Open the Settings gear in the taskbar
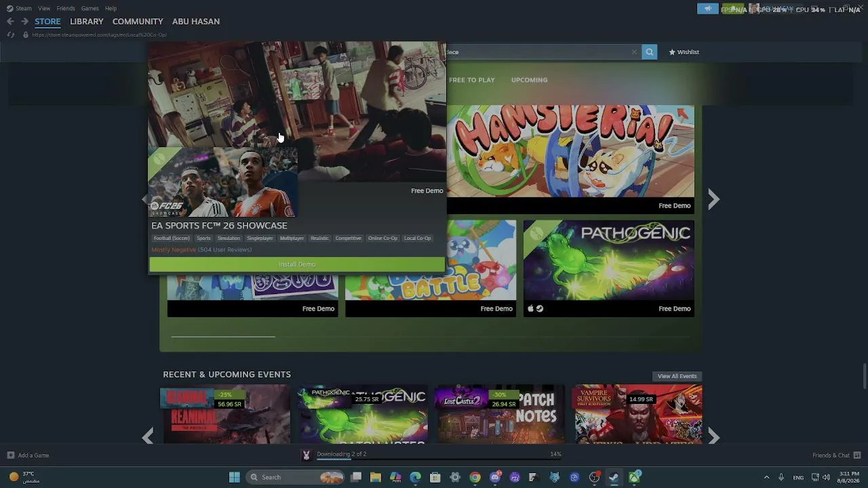Screen dimensions: 868x488 pos(455,477)
